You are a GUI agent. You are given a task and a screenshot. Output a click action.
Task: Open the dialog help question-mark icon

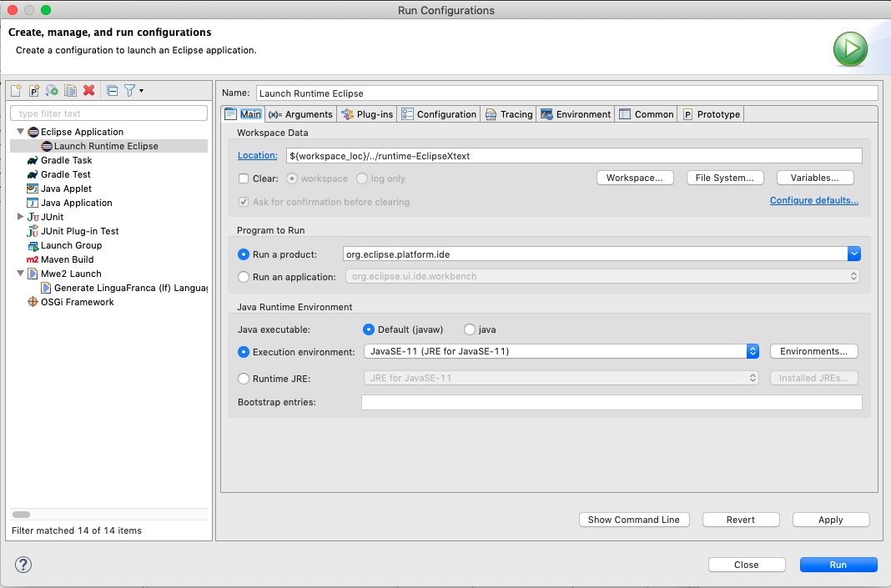23,565
